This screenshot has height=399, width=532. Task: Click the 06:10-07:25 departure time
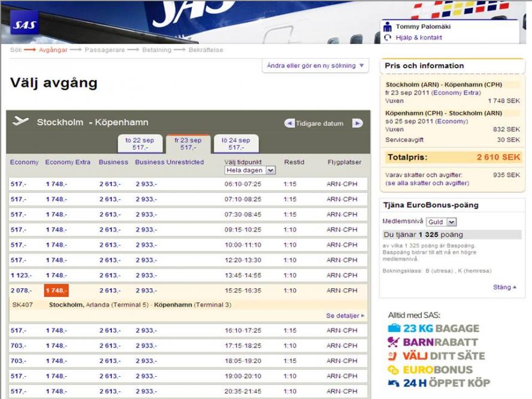pyautogui.click(x=243, y=185)
